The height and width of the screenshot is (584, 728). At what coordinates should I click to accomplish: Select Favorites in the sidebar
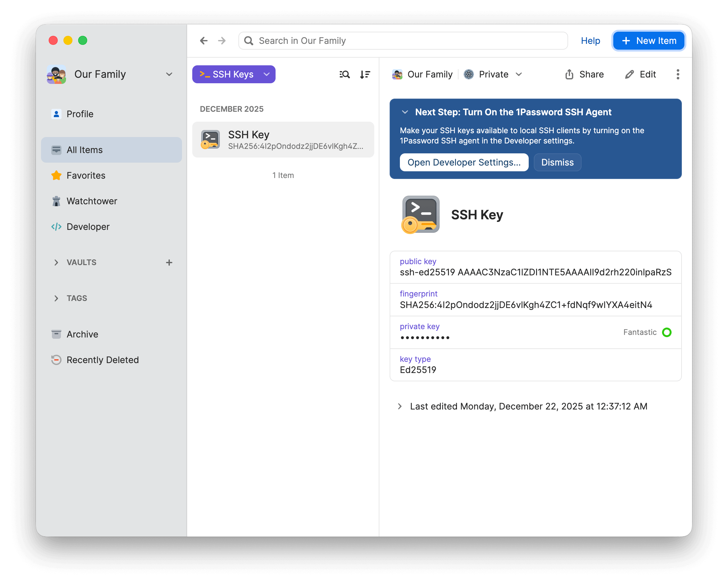(x=86, y=175)
